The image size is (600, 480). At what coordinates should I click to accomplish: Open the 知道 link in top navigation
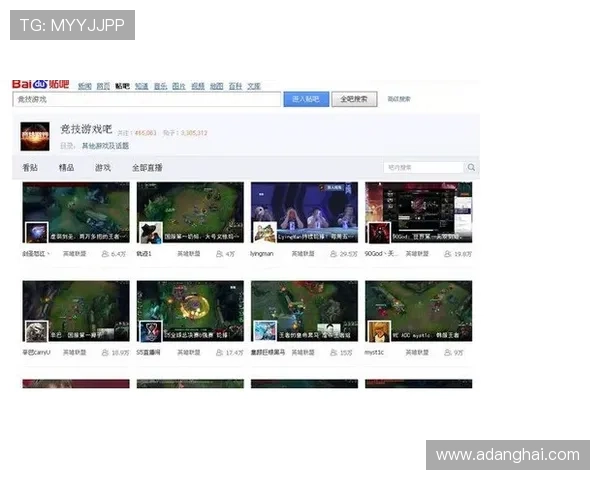(x=142, y=86)
